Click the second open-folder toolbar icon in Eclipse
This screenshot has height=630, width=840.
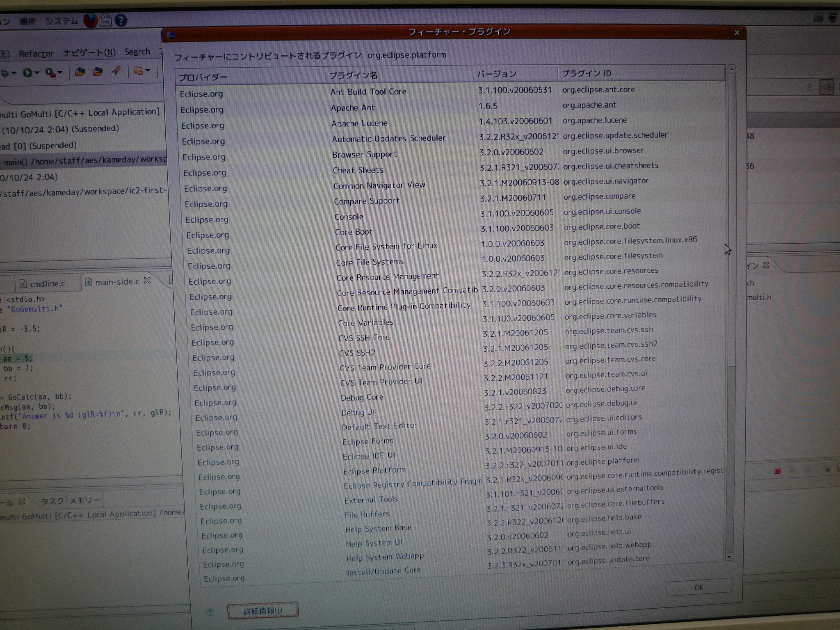click(98, 71)
